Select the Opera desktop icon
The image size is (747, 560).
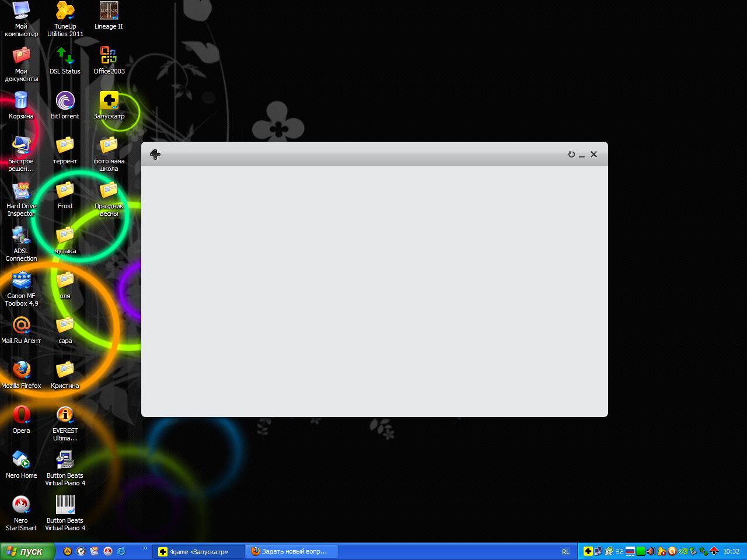22,419
